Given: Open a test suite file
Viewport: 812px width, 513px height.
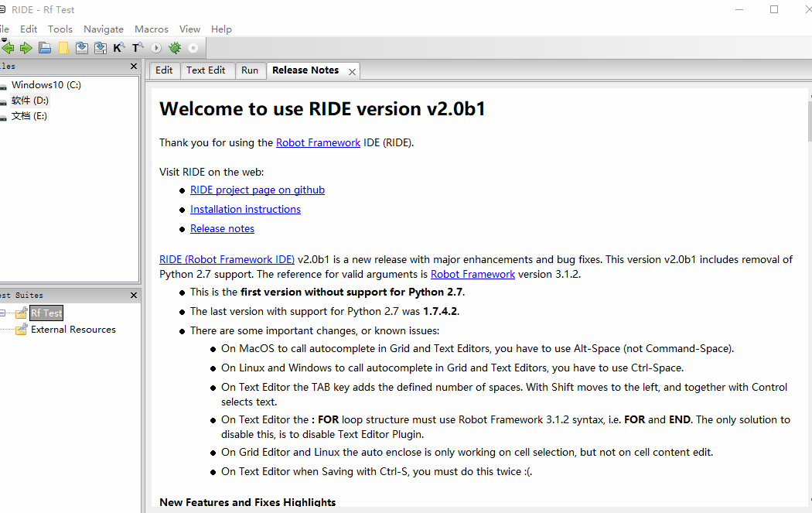Looking at the screenshot, I should (45, 48).
